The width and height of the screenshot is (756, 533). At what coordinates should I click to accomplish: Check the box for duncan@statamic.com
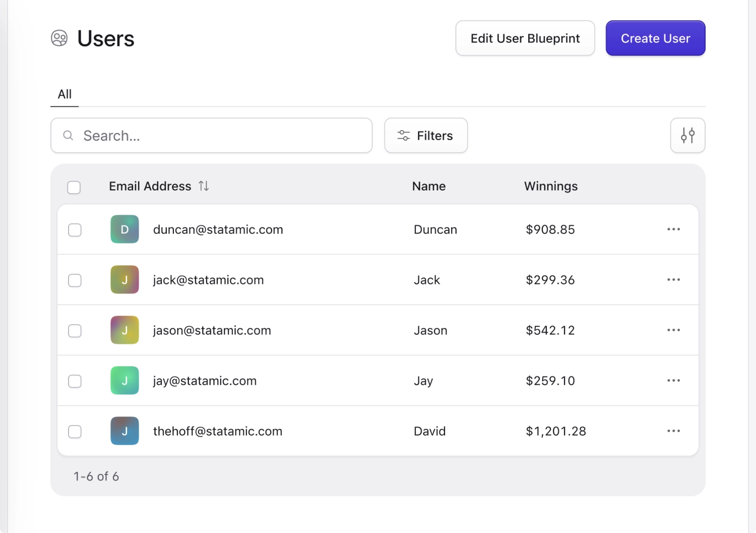(75, 230)
